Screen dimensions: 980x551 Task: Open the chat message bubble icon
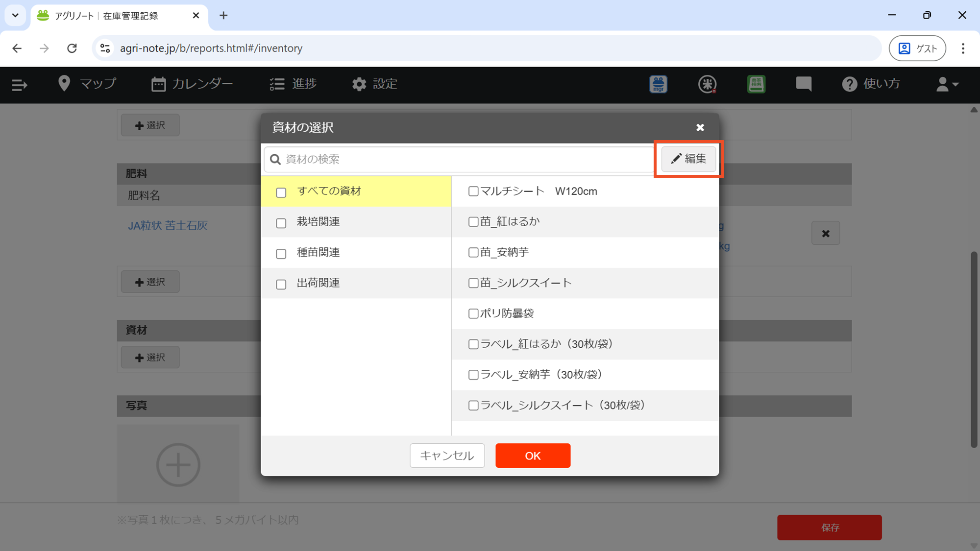click(x=804, y=84)
